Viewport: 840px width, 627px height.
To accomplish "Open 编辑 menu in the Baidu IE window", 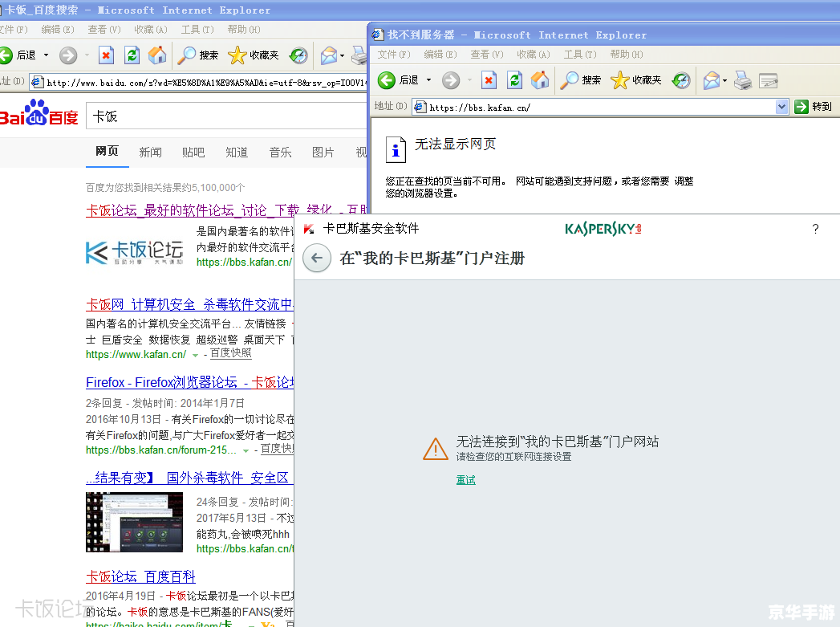I will click(57, 30).
